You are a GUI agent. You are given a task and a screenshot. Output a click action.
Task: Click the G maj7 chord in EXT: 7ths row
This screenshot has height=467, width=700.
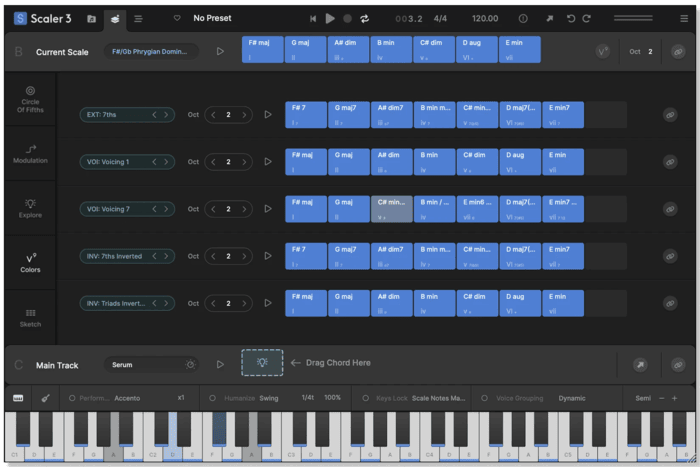click(349, 115)
